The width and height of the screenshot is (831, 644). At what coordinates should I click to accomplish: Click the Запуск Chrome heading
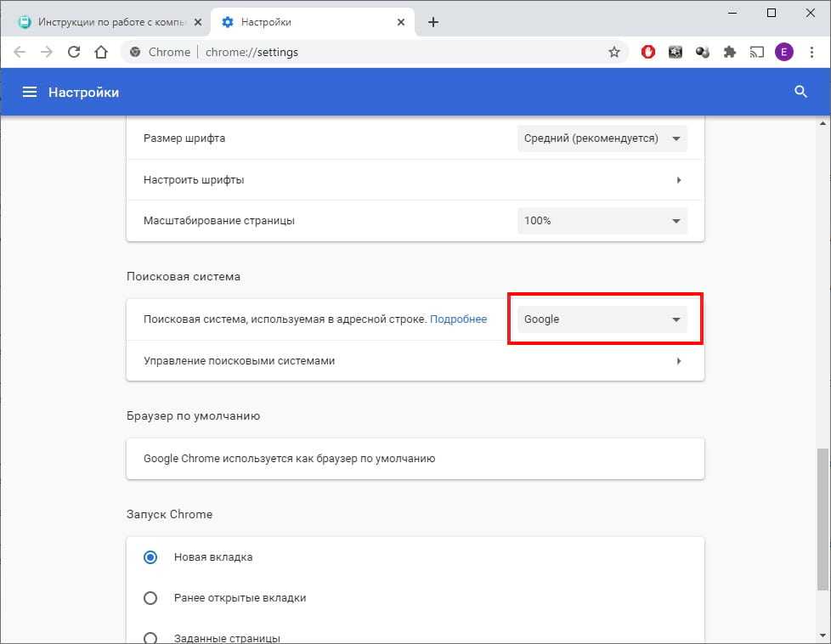(x=169, y=514)
